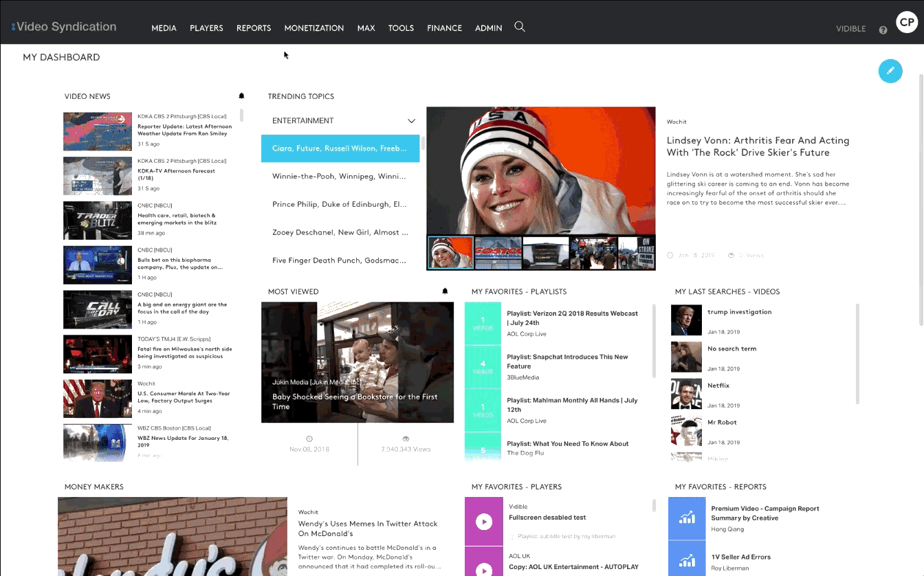Click the search magnifier icon in navbar
Image resolution: width=924 pixels, height=576 pixels.
(x=520, y=27)
